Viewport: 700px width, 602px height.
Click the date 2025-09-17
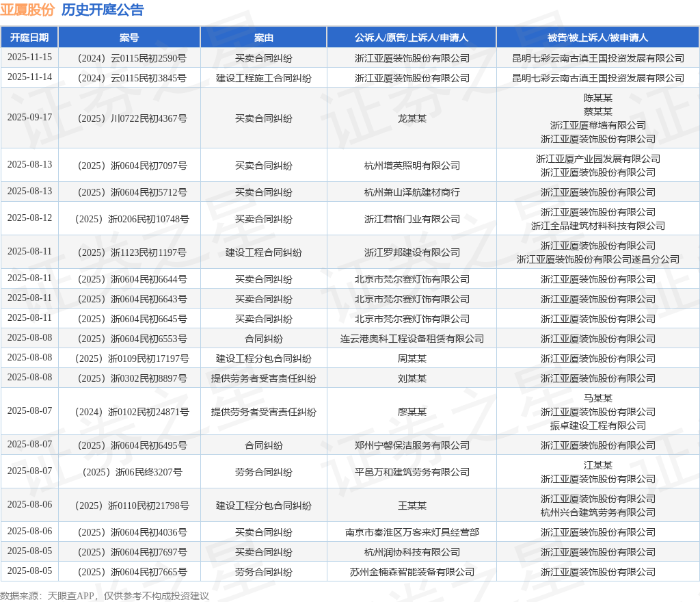(29, 117)
